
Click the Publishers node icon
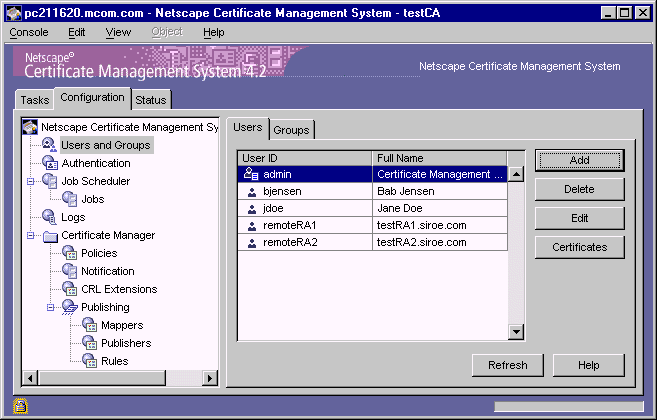pos(90,343)
